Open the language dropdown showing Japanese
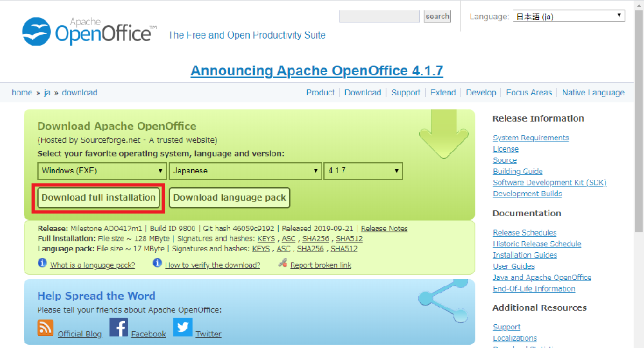Screen dimensions: 644x348 [245, 170]
